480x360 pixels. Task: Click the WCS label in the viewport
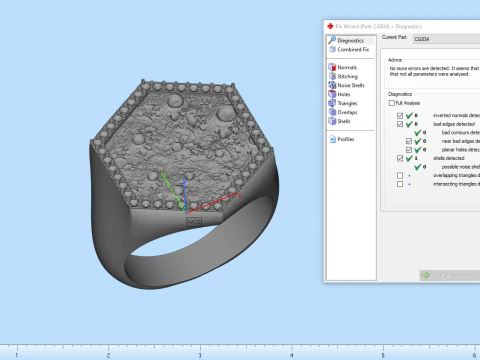click(x=194, y=222)
